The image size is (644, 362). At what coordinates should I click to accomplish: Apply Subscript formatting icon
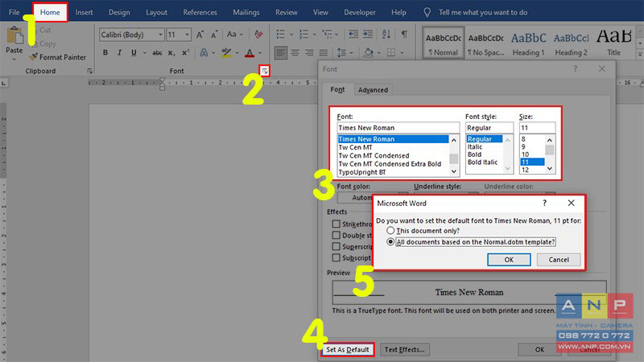coord(171,53)
